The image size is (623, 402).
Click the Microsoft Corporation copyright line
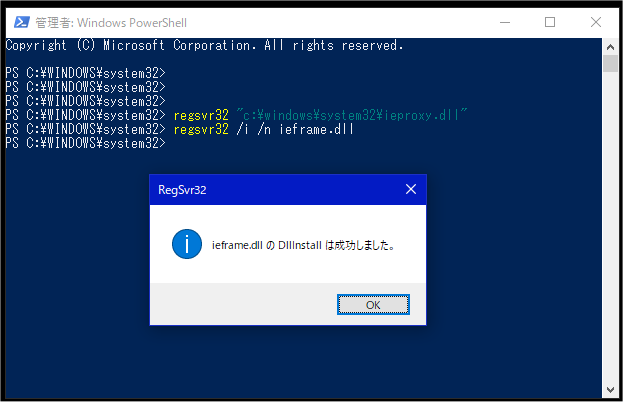tap(204, 45)
